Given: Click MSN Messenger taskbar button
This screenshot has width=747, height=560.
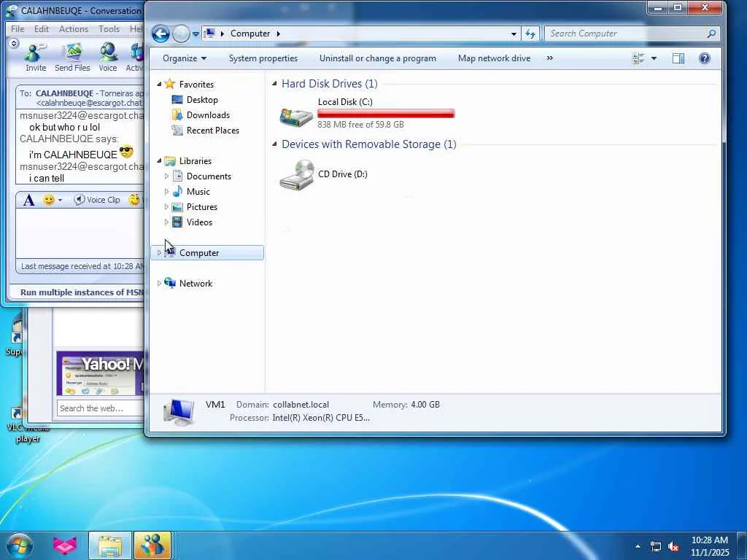Looking at the screenshot, I should click(152, 545).
